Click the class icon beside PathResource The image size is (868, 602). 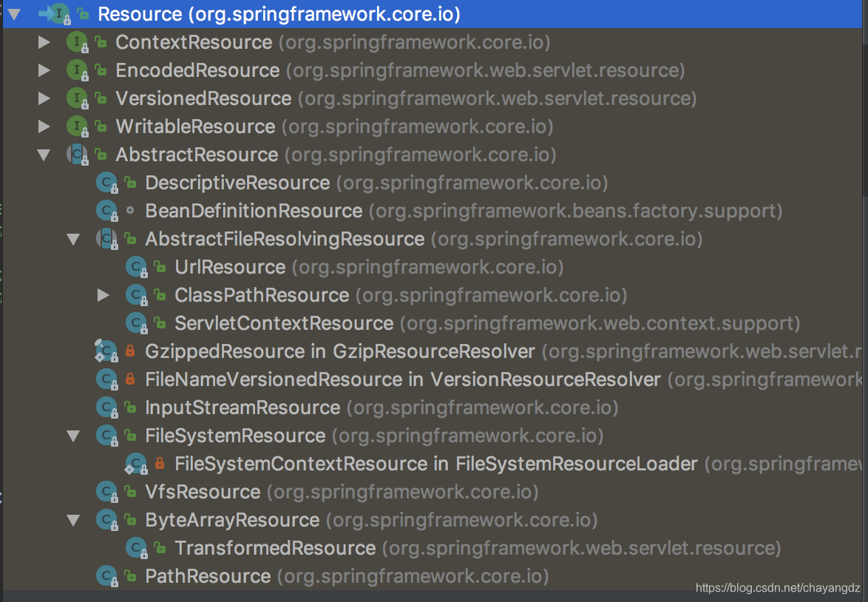107,576
